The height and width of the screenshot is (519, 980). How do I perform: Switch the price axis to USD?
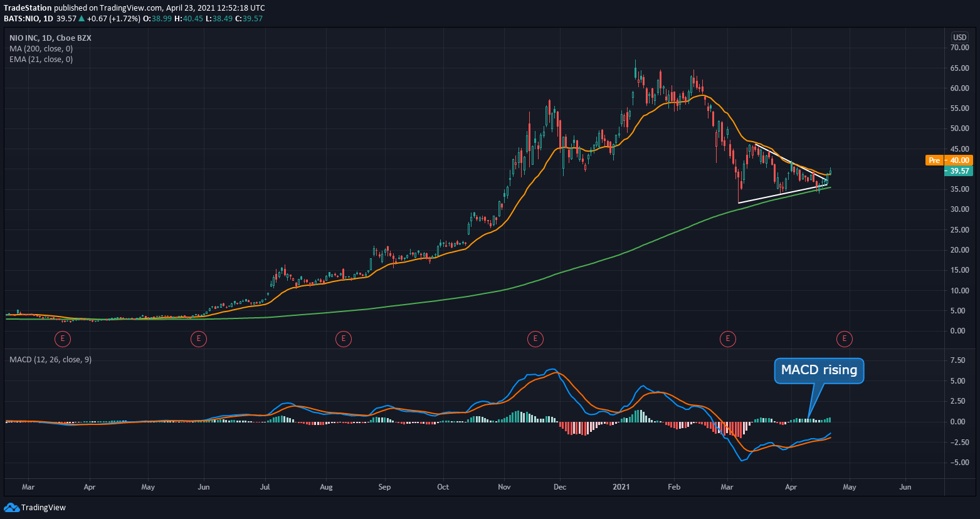click(959, 37)
